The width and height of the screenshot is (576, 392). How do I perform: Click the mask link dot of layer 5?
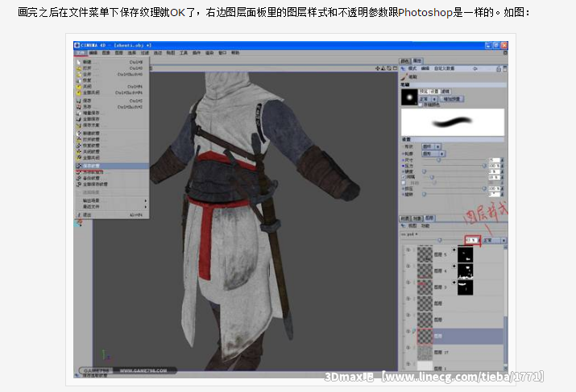click(x=454, y=250)
